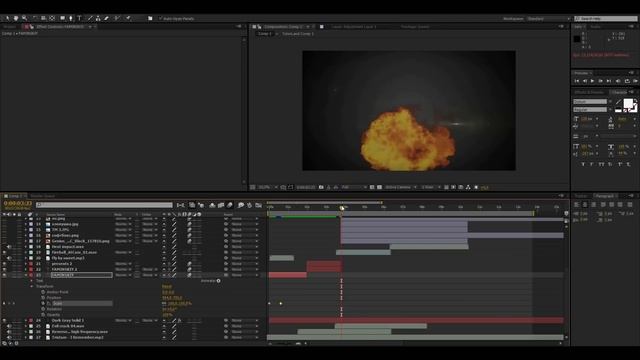The height and width of the screenshot is (360, 640).
Task: Open the viewer resolution Full dropdown
Action: click(x=354, y=187)
